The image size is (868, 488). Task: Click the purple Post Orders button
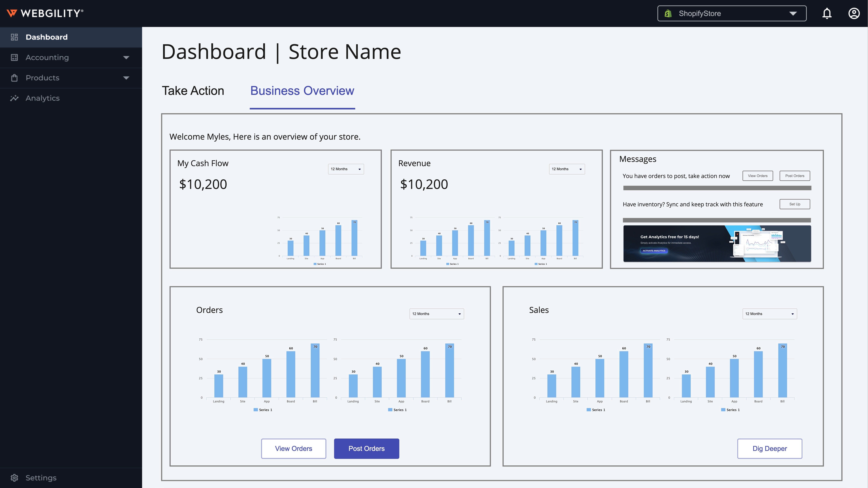(366, 448)
